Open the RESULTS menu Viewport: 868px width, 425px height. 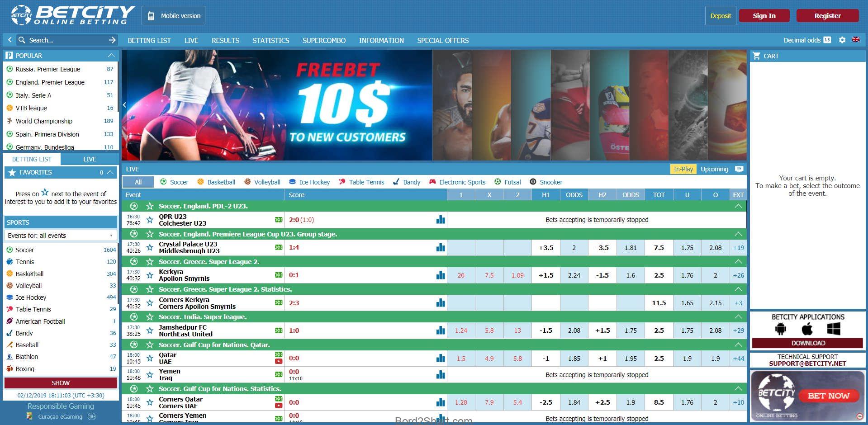(x=225, y=40)
